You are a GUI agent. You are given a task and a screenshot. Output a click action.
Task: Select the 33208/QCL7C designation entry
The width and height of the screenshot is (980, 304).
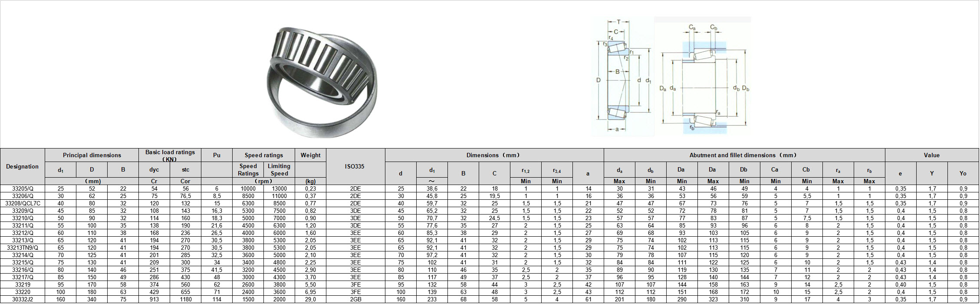(x=23, y=204)
